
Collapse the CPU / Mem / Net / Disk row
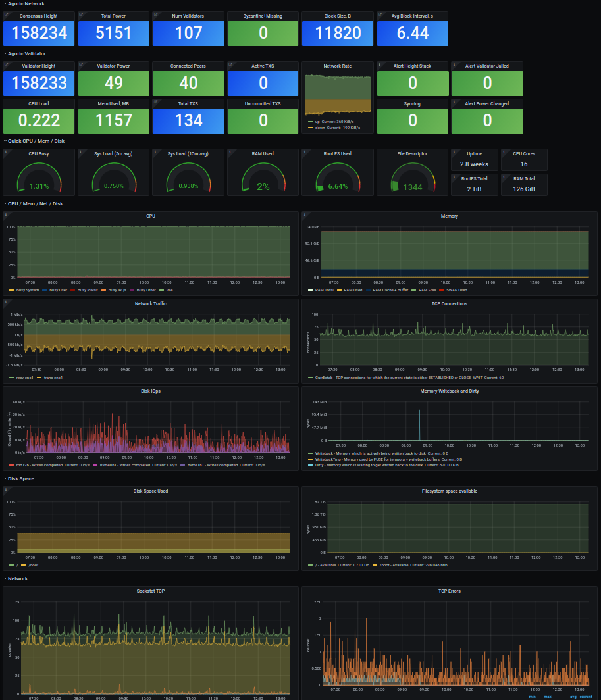(33, 203)
